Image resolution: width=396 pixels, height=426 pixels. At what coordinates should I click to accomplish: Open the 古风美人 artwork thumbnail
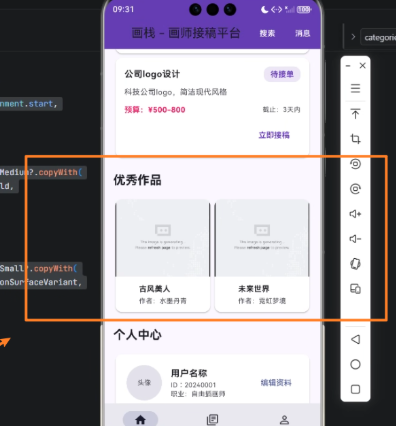click(x=163, y=238)
